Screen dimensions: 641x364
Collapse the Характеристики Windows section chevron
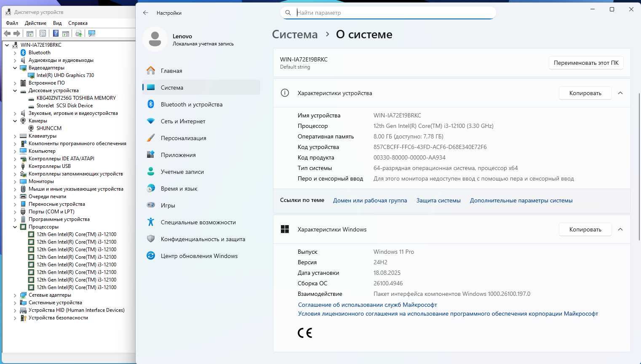pos(620,229)
